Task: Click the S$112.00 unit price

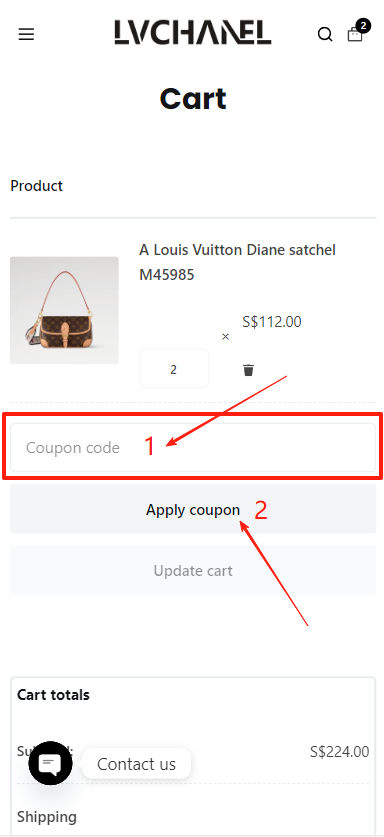Action: point(272,322)
